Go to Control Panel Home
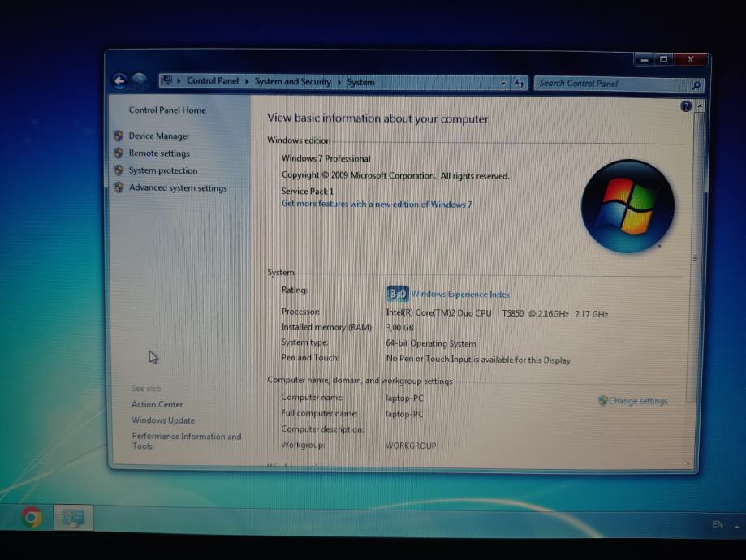This screenshot has height=560, width=746. pos(167,110)
